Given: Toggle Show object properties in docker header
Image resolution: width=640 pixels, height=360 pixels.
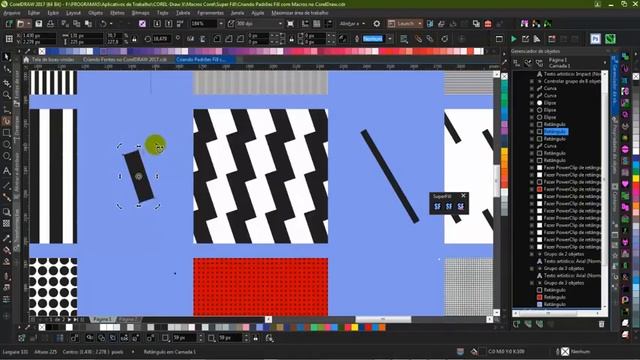Looking at the screenshot, I should pos(517,63).
